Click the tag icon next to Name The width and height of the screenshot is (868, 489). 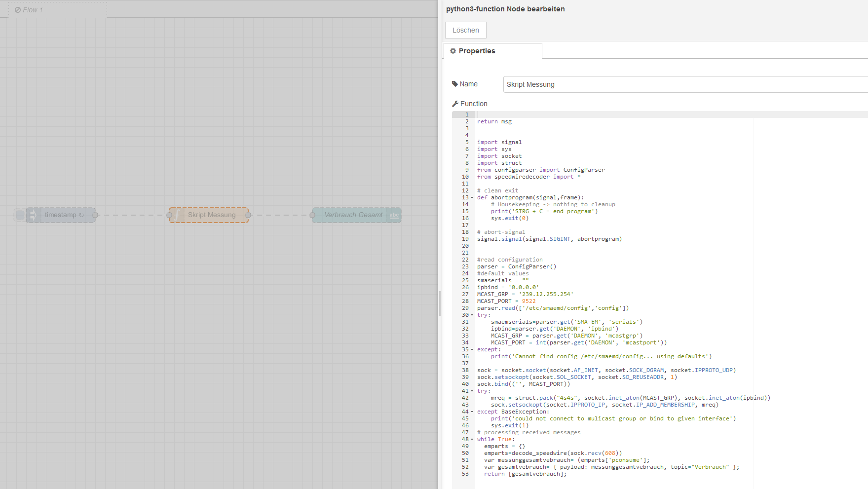[455, 84]
